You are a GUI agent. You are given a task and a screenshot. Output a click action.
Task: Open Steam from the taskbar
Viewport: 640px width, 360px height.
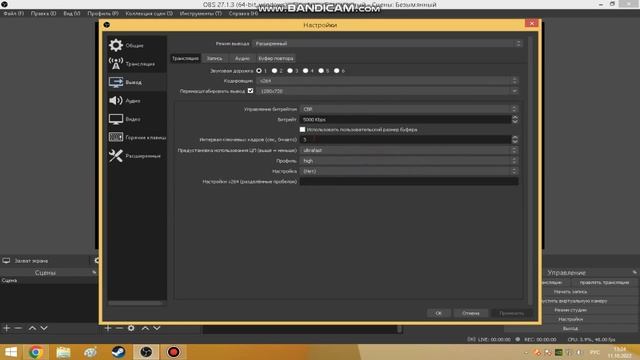click(x=118, y=352)
